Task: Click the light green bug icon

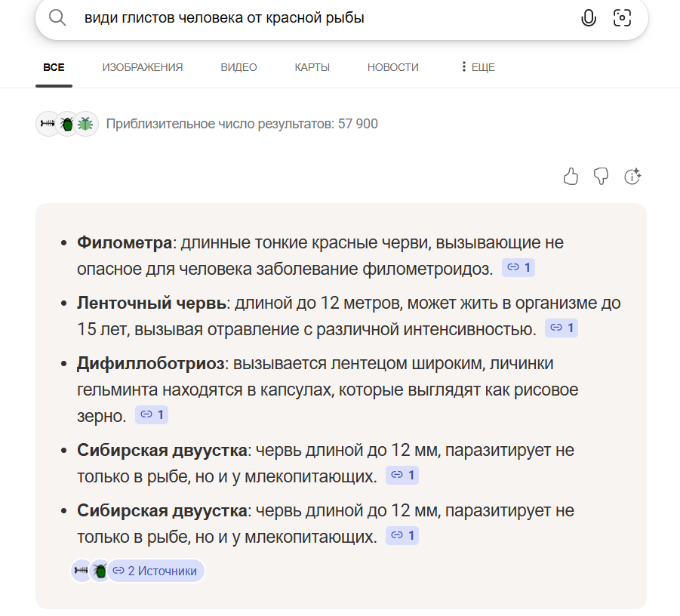Action: click(86, 124)
